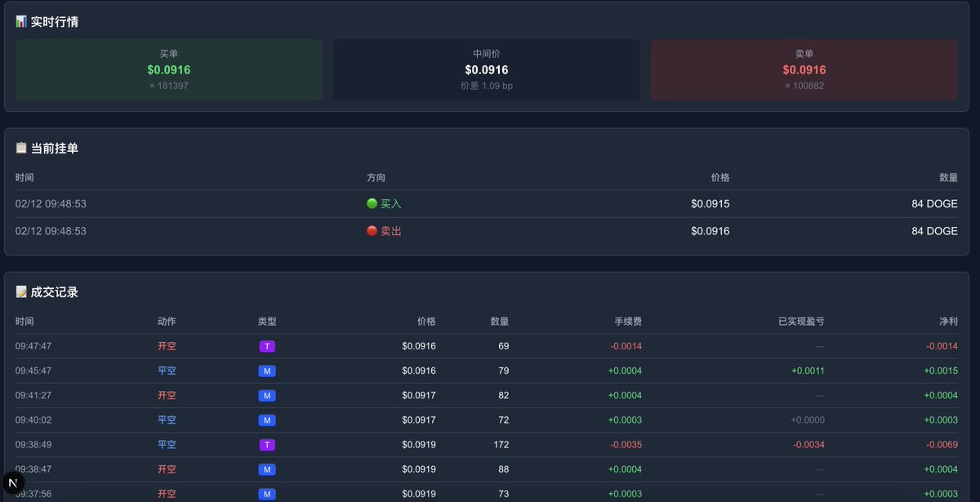980x502 pixels.
Task: Click the 时间 header in the 成交记录 table
Action: click(24, 322)
